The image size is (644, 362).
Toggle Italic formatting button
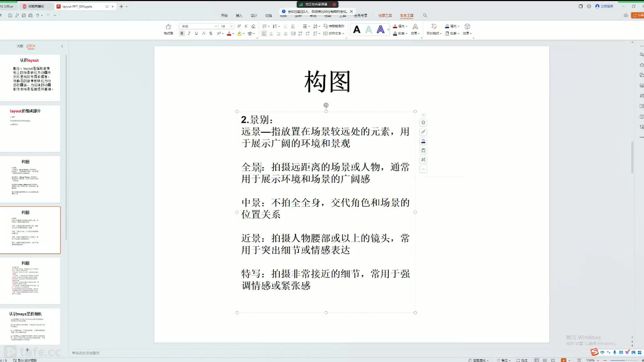click(189, 34)
